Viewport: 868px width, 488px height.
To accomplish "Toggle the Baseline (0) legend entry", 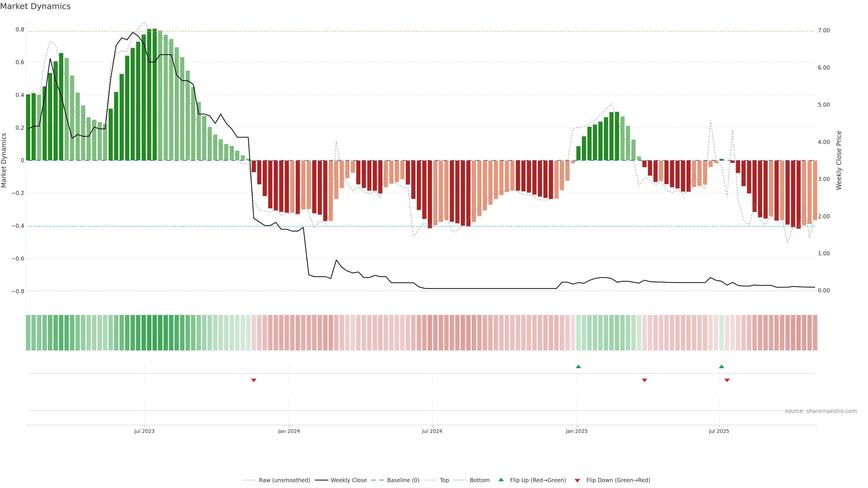I will [403, 480].
